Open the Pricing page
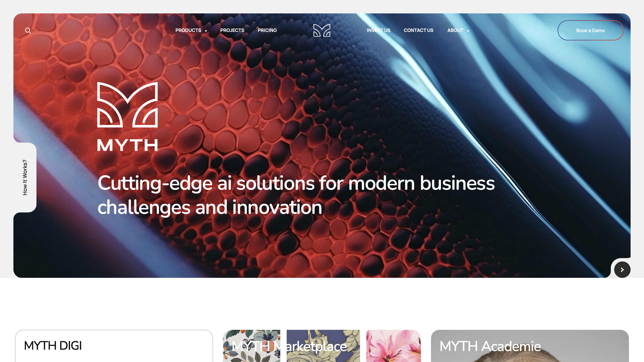Image resolution: width=644 pixels, height=362 pixels. [267, 30]
